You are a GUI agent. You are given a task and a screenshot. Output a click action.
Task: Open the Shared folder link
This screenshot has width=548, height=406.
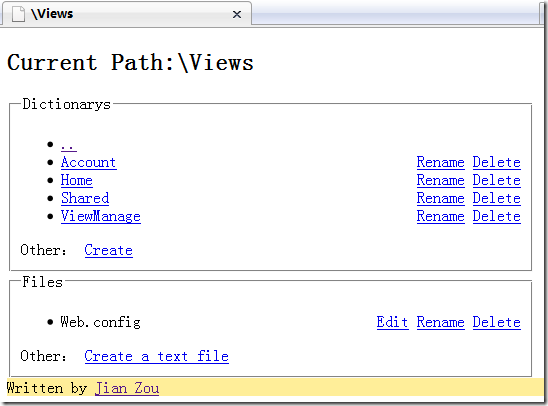85,198
